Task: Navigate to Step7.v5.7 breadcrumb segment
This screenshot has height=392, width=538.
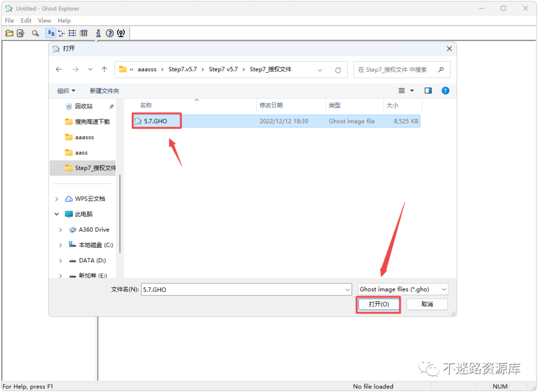Action: 182,69
